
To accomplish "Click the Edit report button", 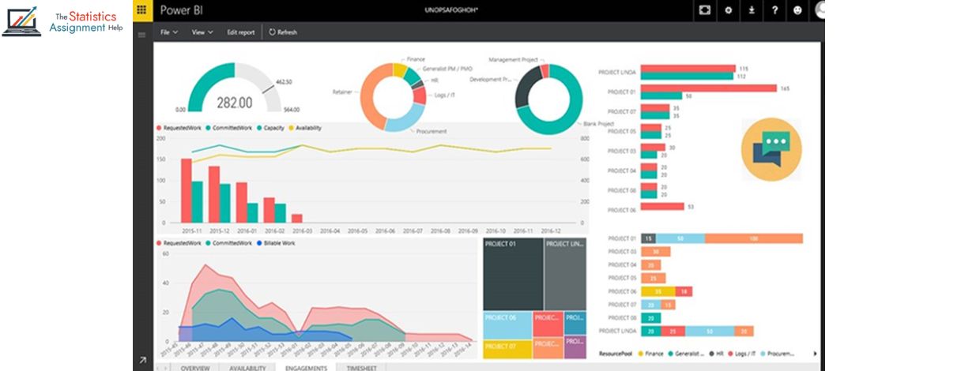I will pos(240,32).
